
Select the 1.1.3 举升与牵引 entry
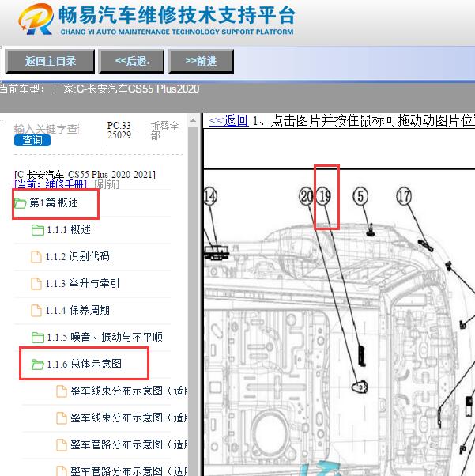pos(82,284)
